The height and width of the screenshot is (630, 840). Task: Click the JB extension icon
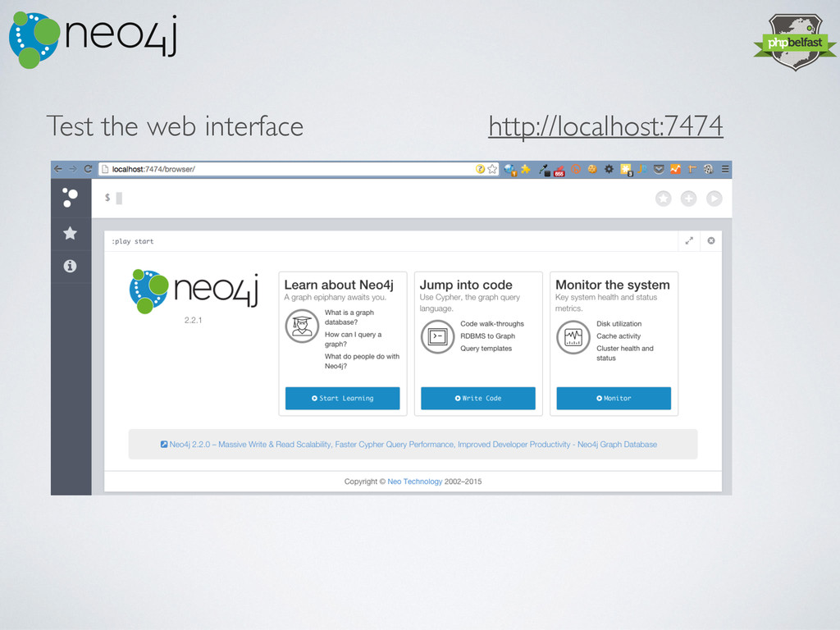tap(642, 169)
